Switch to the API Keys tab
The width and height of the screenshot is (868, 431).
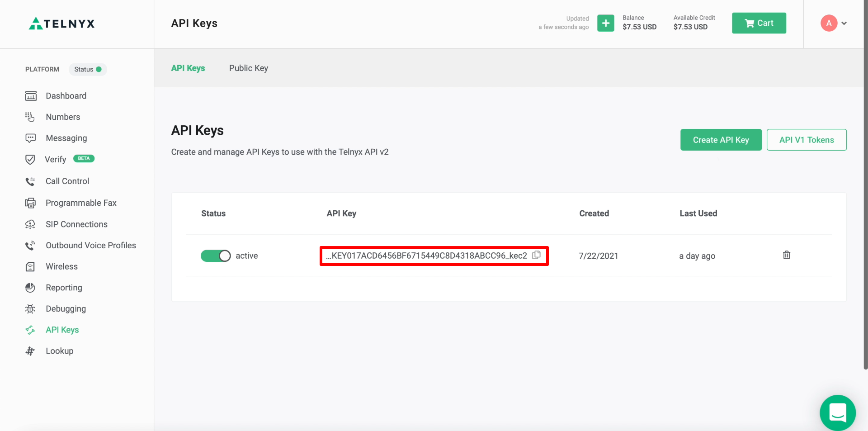pyautogui.click(x=188, y=68)
